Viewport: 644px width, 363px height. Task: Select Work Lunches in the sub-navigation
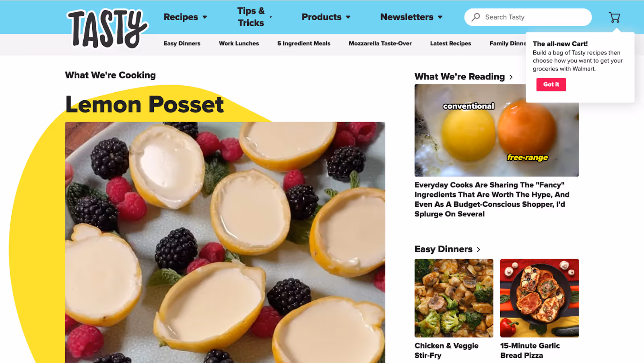click(239, 44)
